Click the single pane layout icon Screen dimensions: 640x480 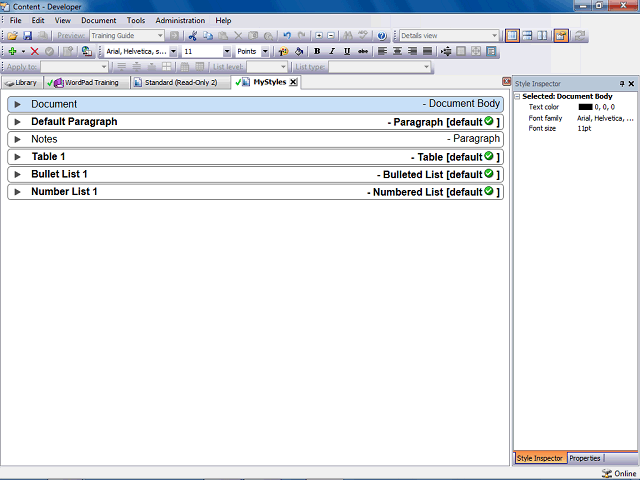tap(512, 36)
